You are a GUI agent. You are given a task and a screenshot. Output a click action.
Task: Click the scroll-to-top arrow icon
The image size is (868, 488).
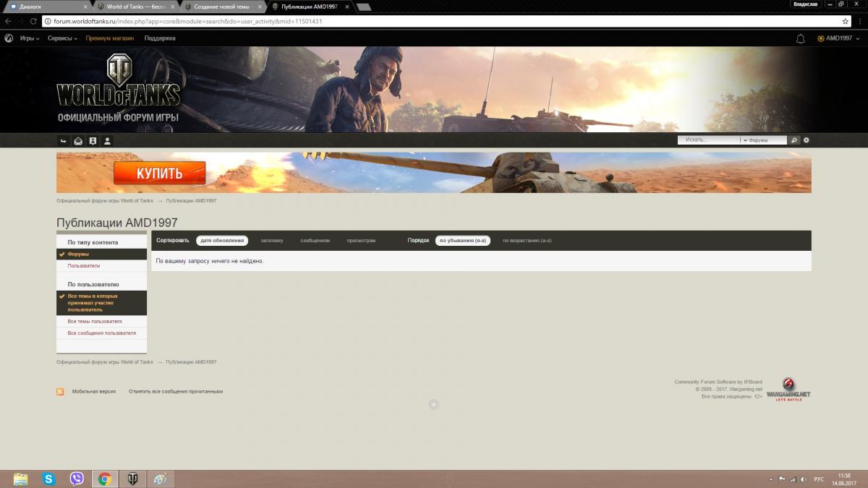click(434, 404)
